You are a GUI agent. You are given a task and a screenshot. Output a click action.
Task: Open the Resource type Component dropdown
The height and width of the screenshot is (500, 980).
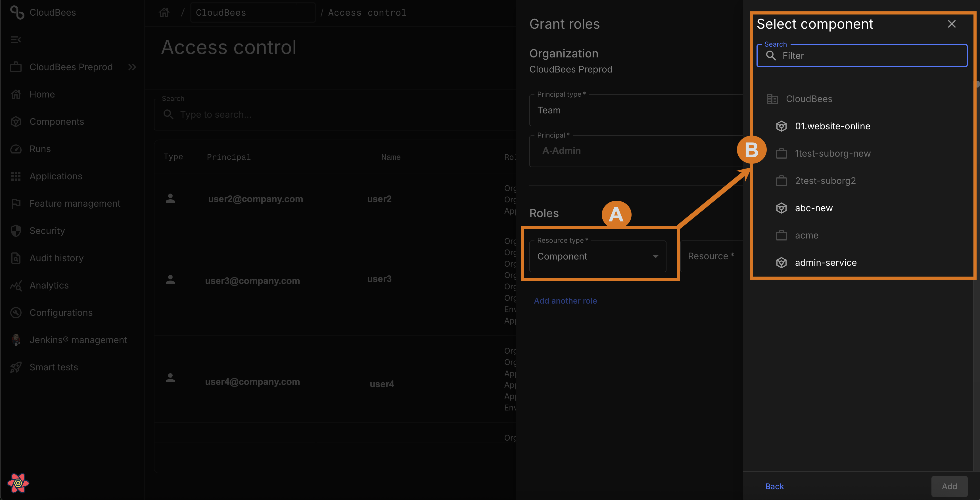pos(597,256)
